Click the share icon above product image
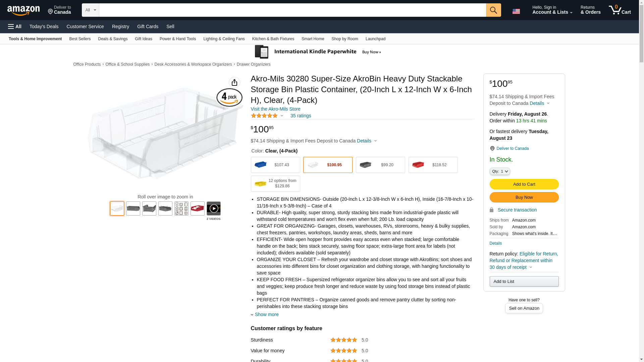The height and width of the screenshot is (362, 644). tap(234, 82)
